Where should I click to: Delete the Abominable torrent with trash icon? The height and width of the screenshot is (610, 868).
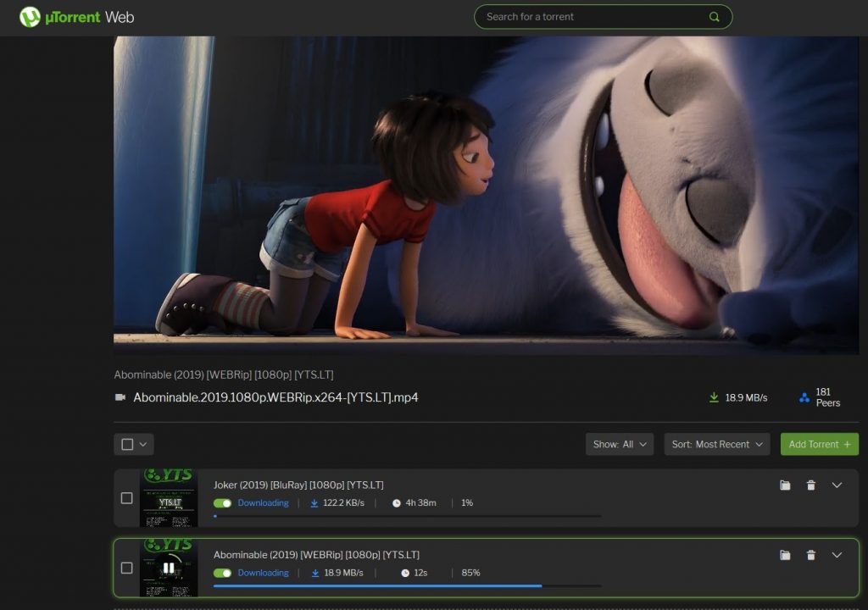(811, 555)
